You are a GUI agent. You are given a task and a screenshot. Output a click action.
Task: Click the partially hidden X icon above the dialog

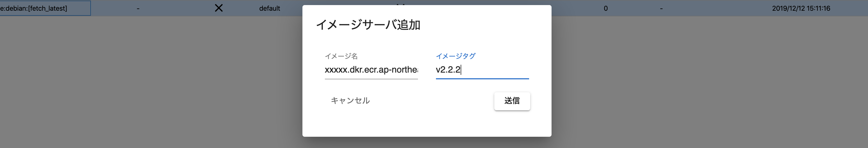coord(400,4)
